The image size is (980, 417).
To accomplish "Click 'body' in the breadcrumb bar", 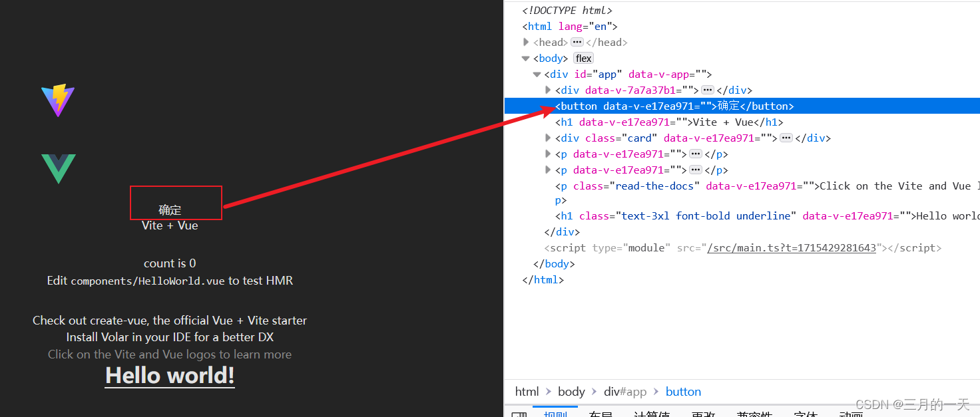I will tap(571, 392).
